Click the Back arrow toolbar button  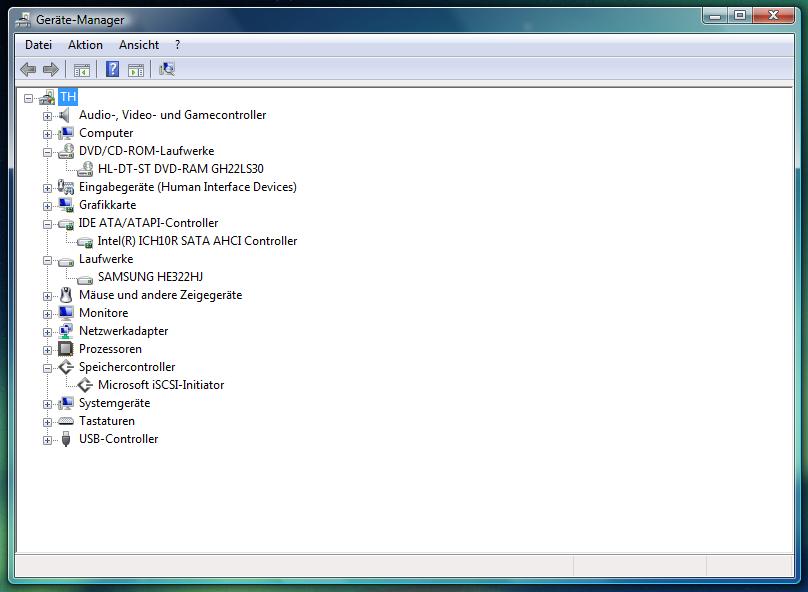[28, 69]
